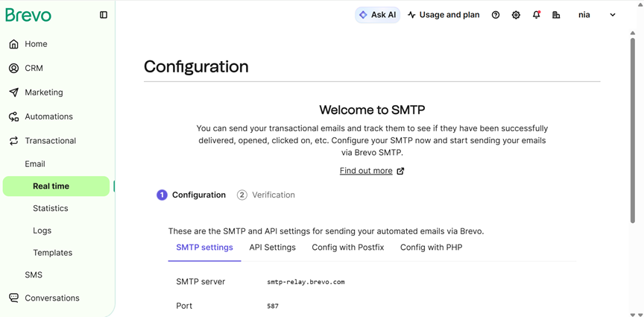
Task: Follow the Find out more link
Action: [x=366, y=171]
